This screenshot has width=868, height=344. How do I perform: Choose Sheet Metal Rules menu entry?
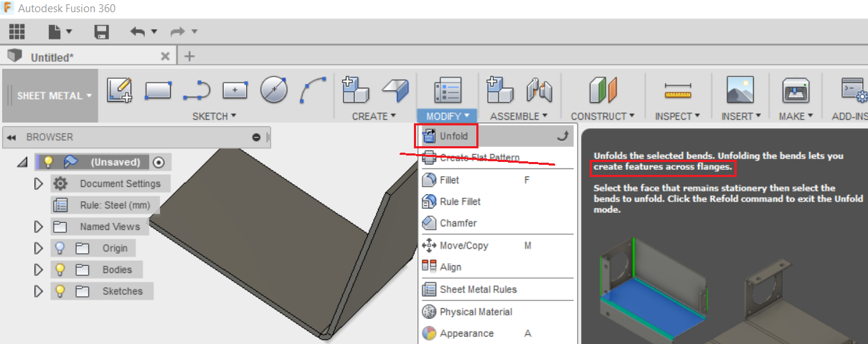pos(496,290)
